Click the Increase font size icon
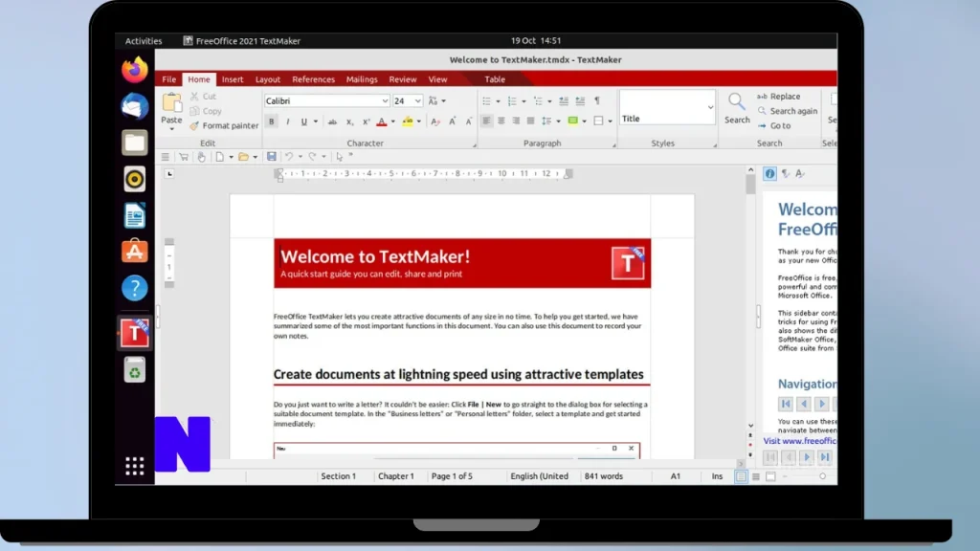This screenshot has width=980, height=551. click(452, 121)
